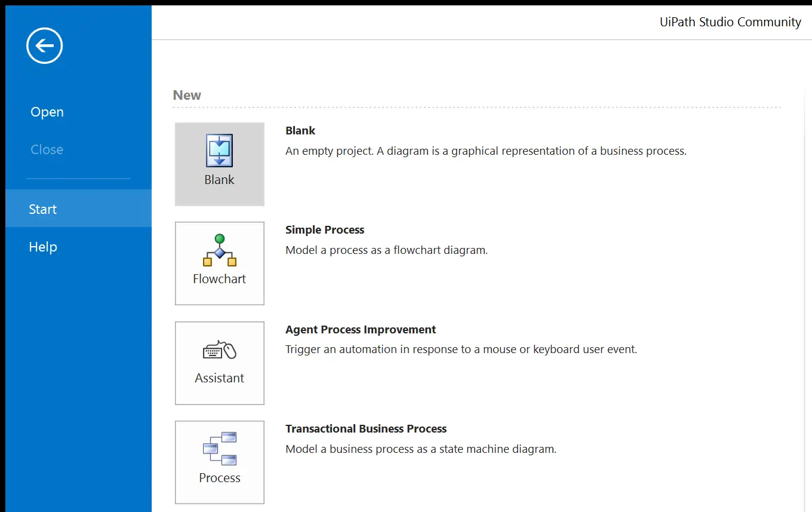Click the Simple Process heading

tap(325, 230)
